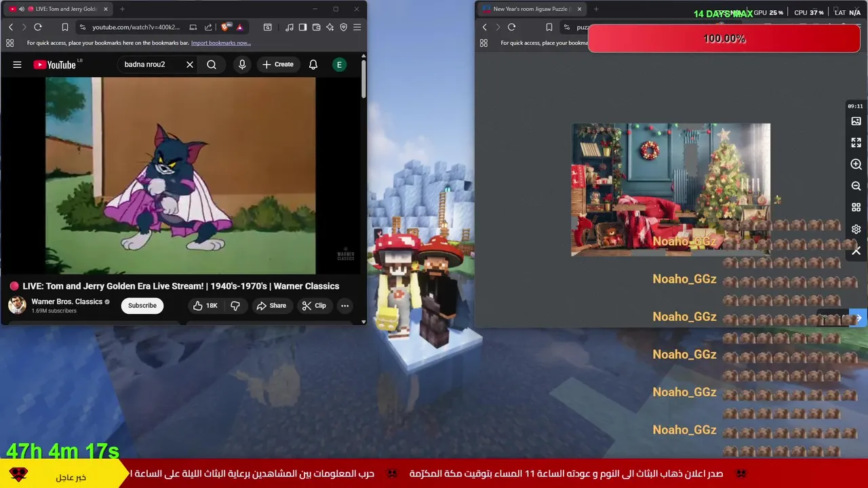Share the Tom and Jerry live stream
This screenshot has height=488, width=868.
271,306
